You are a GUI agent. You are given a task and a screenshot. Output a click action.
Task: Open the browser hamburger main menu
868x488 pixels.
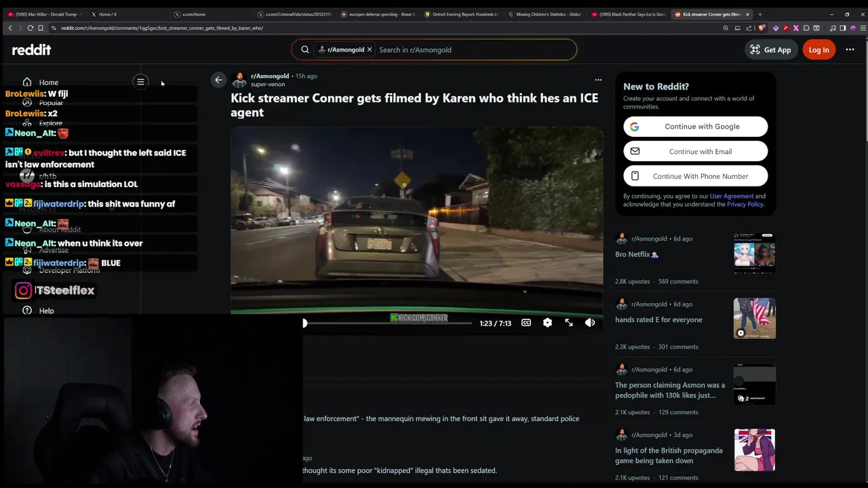click(863, 28)
